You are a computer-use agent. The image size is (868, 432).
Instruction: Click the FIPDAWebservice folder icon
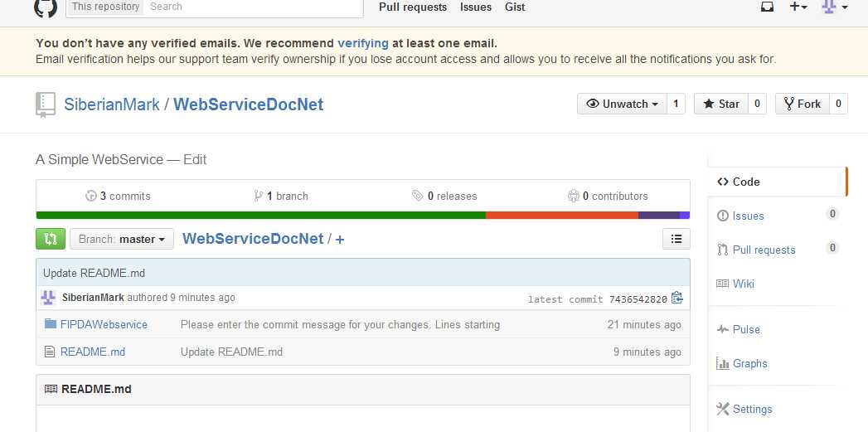click(51, 323)
